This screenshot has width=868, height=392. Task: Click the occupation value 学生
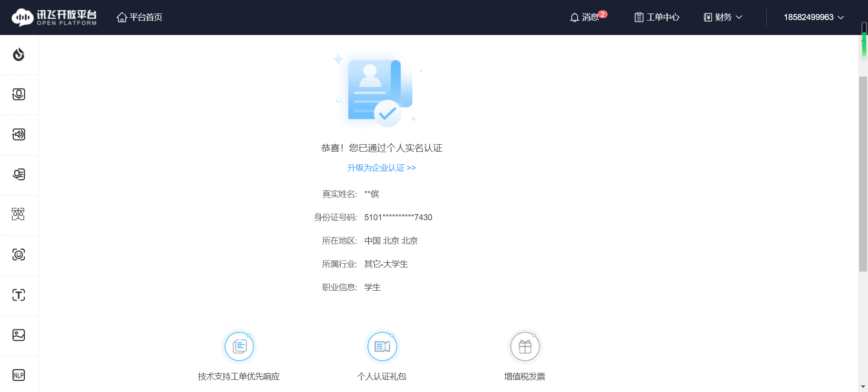pyautogui.click(x=372, y=287)
